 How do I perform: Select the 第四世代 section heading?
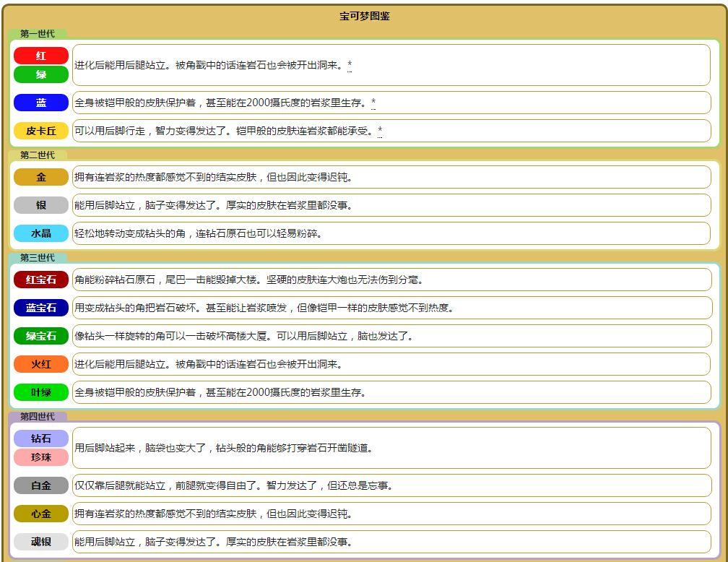pos(37,416)
